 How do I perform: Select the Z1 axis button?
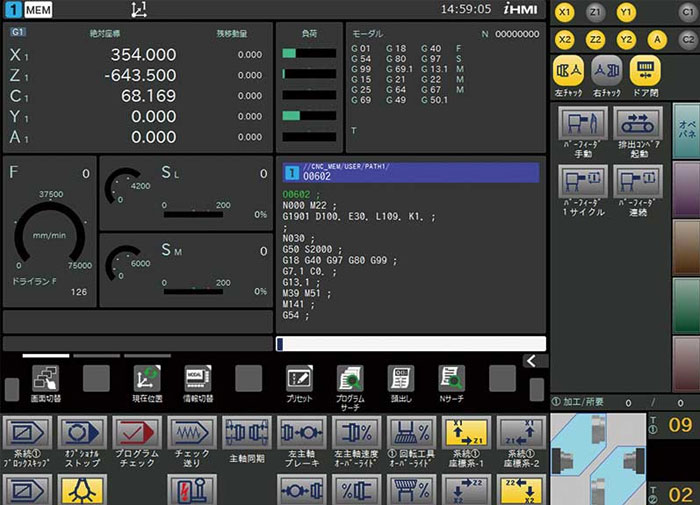coord(596,12)
